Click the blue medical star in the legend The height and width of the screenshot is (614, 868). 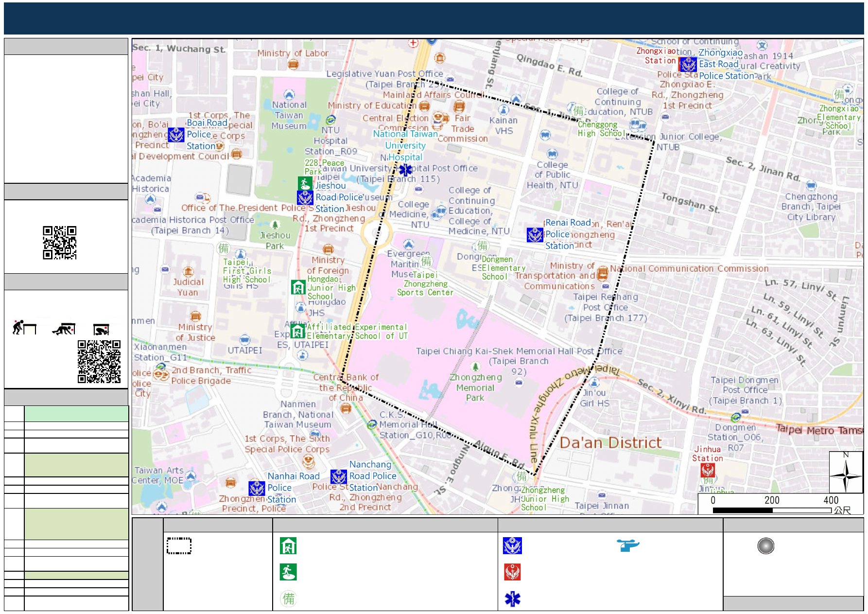coord(512,599)
